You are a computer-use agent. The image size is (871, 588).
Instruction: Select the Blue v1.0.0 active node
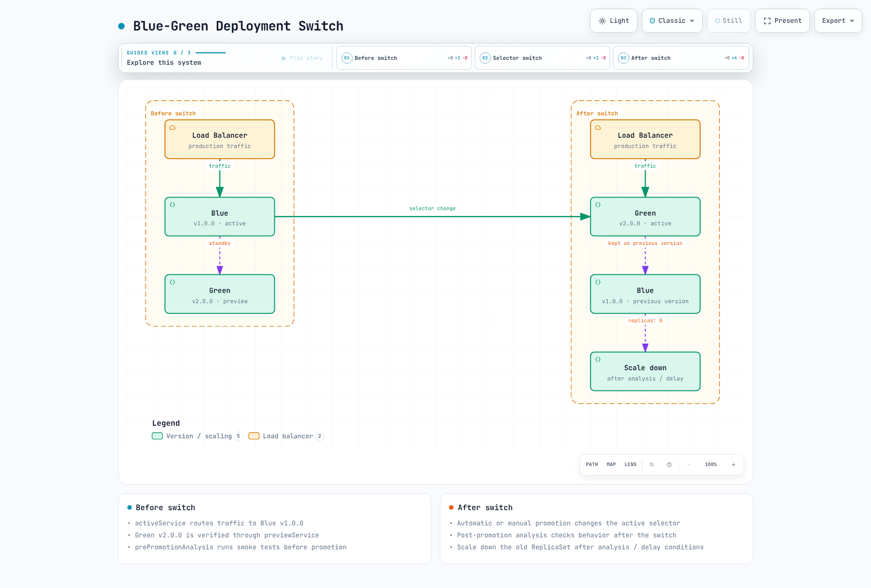220,217
